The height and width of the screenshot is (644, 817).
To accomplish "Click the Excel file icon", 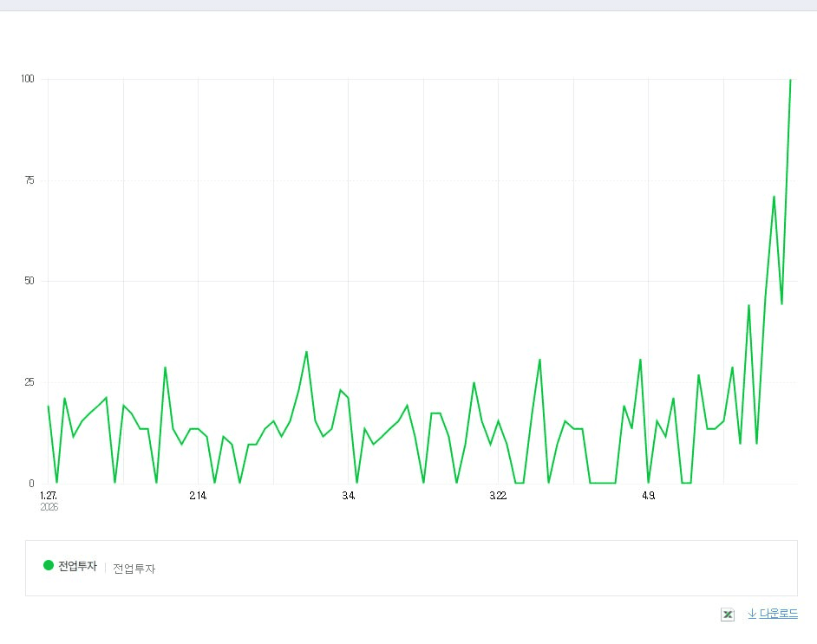I will click(x=728, y=614).
